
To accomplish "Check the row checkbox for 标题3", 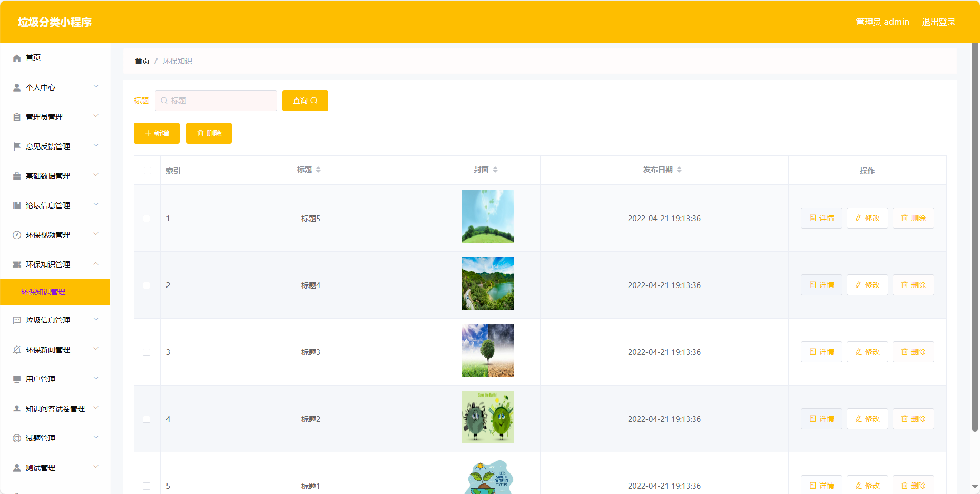I will click(146, 352).
